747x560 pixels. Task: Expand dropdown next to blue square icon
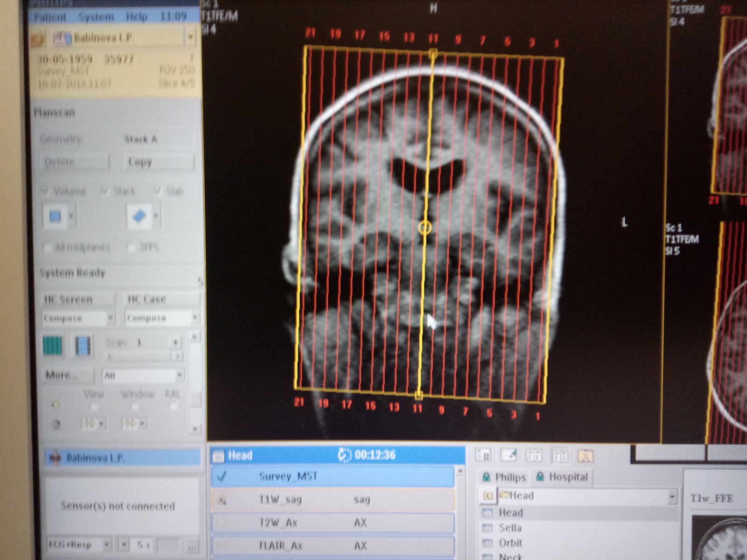(71, 216)
